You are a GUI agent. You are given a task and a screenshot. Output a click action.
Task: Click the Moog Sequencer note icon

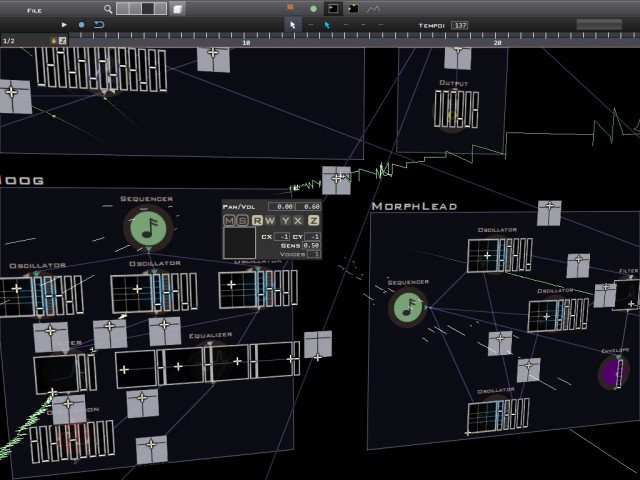coord(148,227)
